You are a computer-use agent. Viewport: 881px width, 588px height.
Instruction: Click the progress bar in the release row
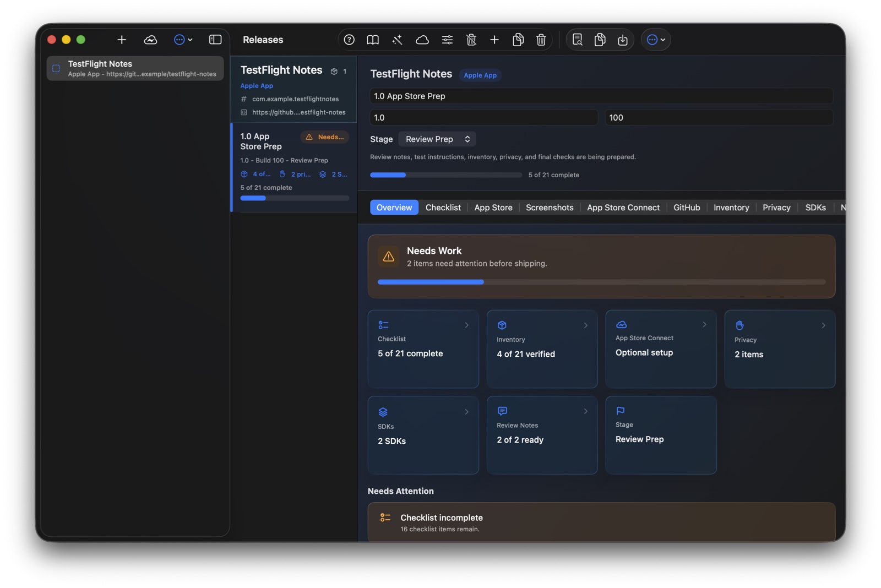[295, 198]
